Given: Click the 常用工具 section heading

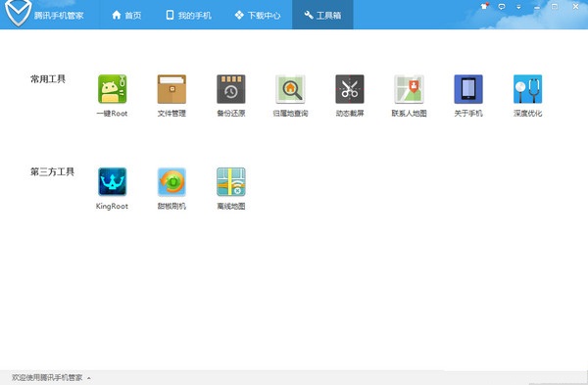Looking at the screenshot, I should point(48,79).
